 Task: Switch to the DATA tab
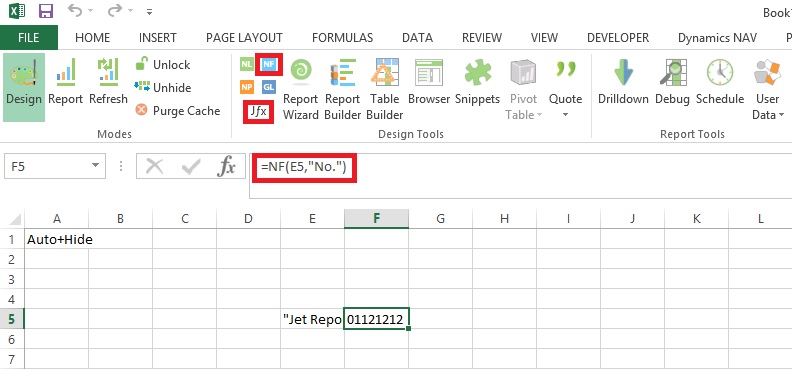pyautogui.click(x=417, y=38)
